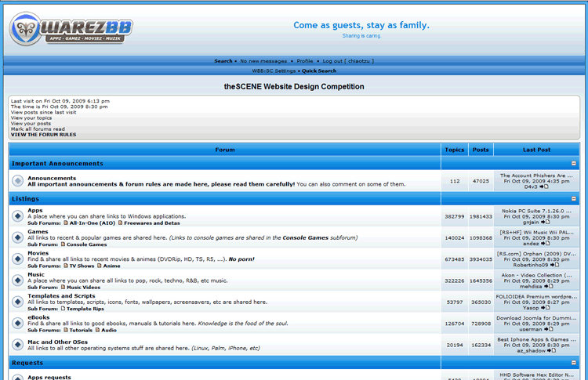The height and width of the screenshot is (380, 588).
Task: Open Search in the navigation bar
Action: (223, 60)
